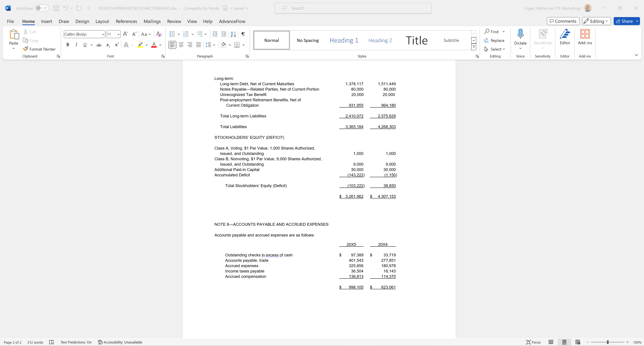
Task: Click the Comments button
Action: (x=563, y=21)
